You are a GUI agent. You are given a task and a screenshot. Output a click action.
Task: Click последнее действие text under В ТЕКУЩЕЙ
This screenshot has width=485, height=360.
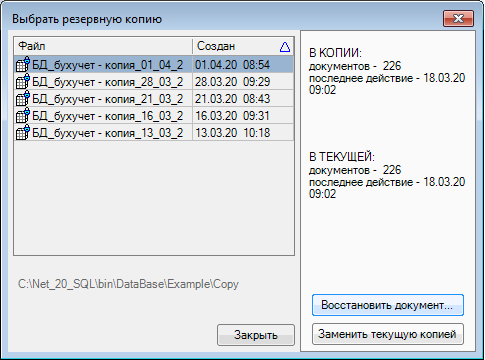387,188
